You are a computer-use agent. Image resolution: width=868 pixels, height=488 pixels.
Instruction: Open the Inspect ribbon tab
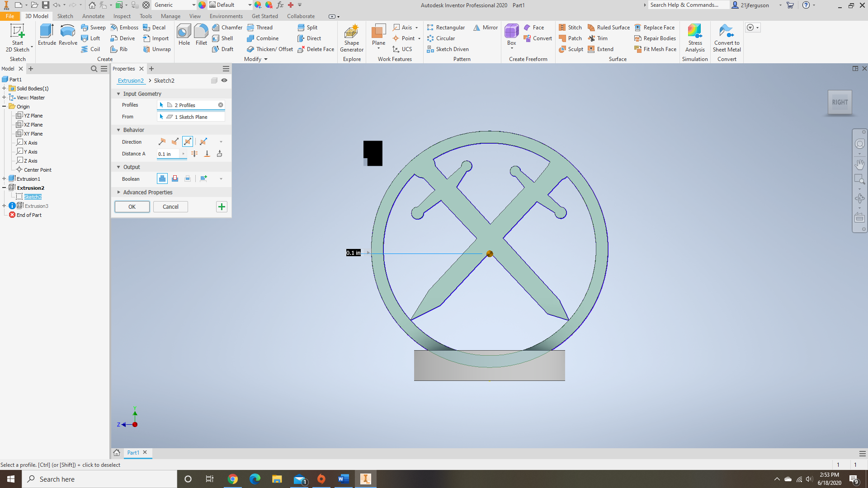point(122,16)
